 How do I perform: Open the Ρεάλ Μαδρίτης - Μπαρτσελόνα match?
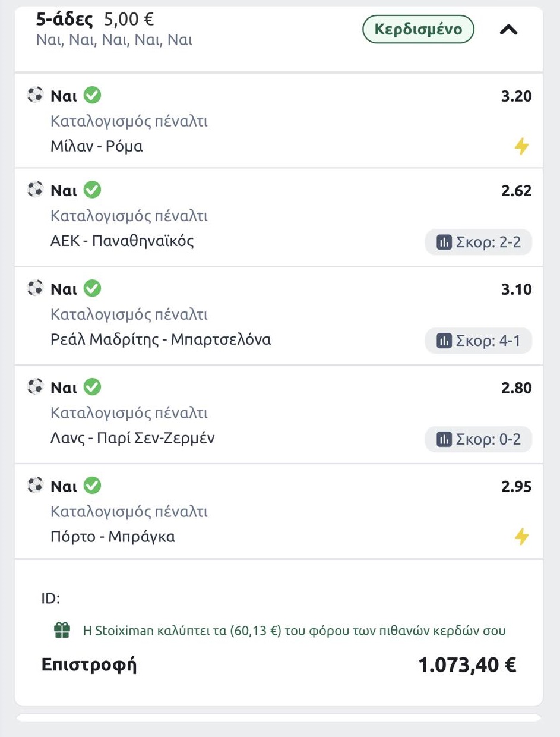click(160, 340)
